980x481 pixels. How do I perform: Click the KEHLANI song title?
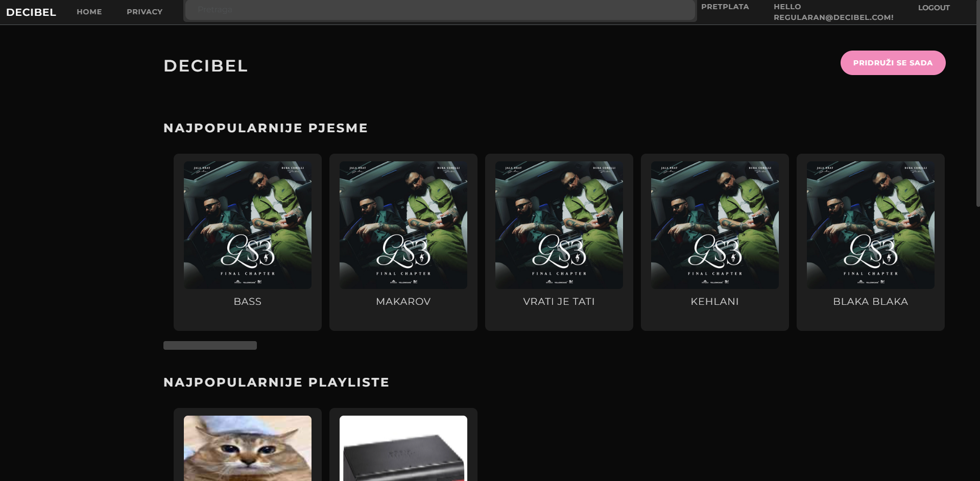(715, 301)
